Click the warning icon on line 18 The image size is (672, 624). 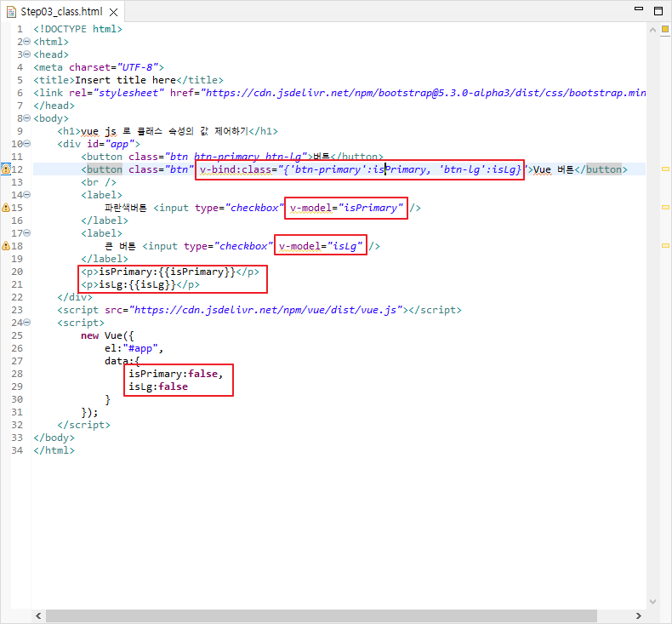[6, 246]
